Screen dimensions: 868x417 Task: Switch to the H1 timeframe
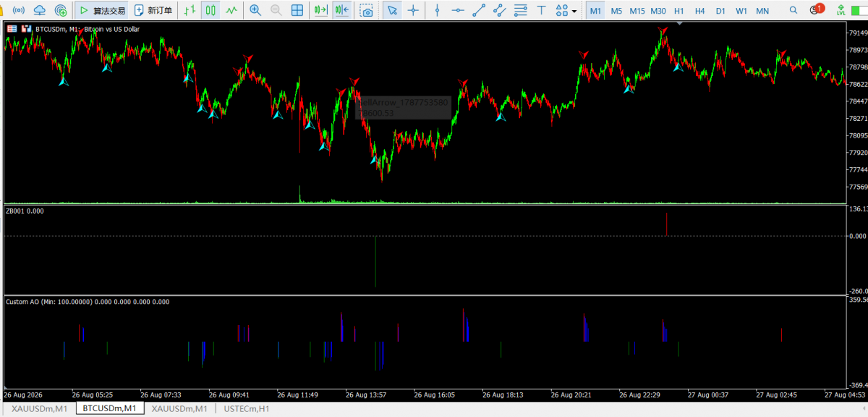click(679, 11)
